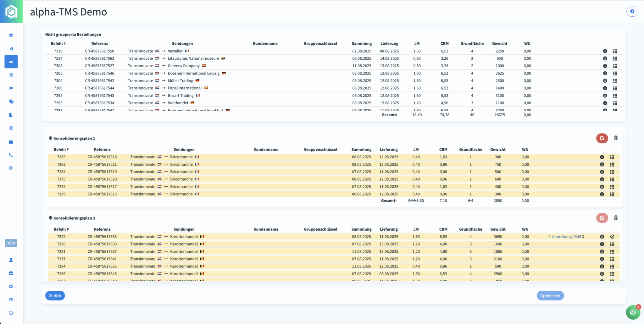
Task: Click grid icon for order 7286
Action: point(612,274)
